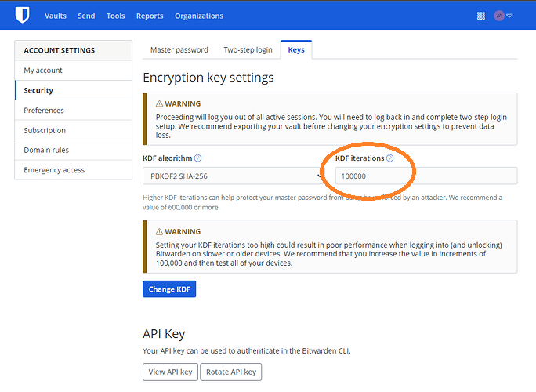536x392 pixels.
Task: Click the View API key button
Action: pos(170,372)
